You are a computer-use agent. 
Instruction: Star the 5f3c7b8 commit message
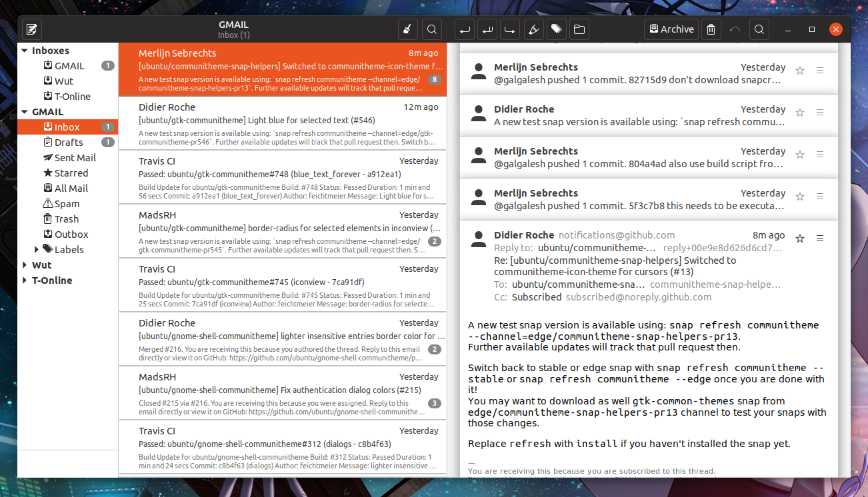pyautogui.click(x=800, y=197)
